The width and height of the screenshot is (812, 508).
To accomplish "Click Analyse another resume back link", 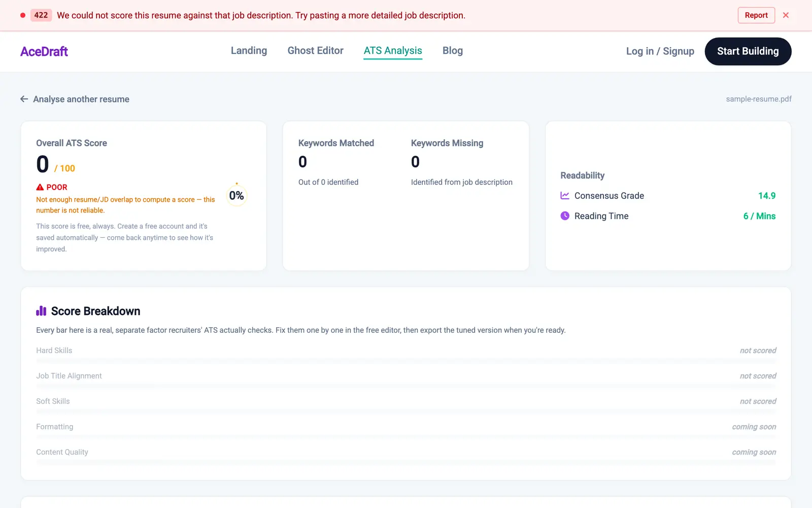I will (75, 99).
